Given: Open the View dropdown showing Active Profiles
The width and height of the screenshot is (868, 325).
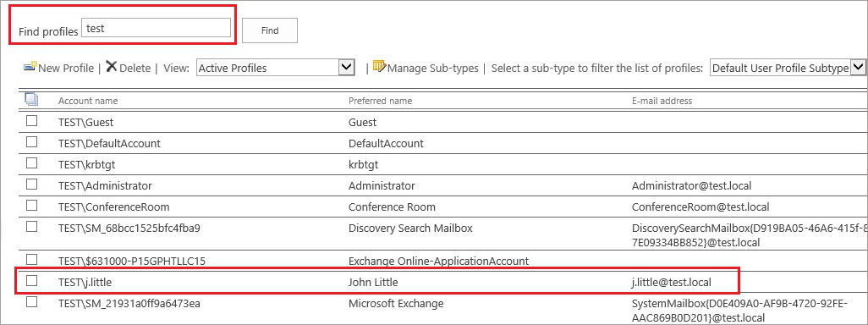Looking at the screenshot, I should coord(276,68).
